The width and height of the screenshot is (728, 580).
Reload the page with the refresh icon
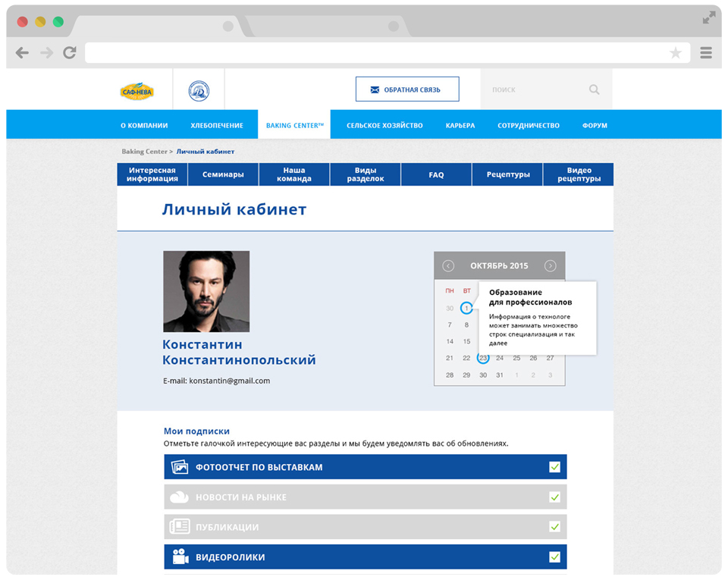(x=70, y=52)
